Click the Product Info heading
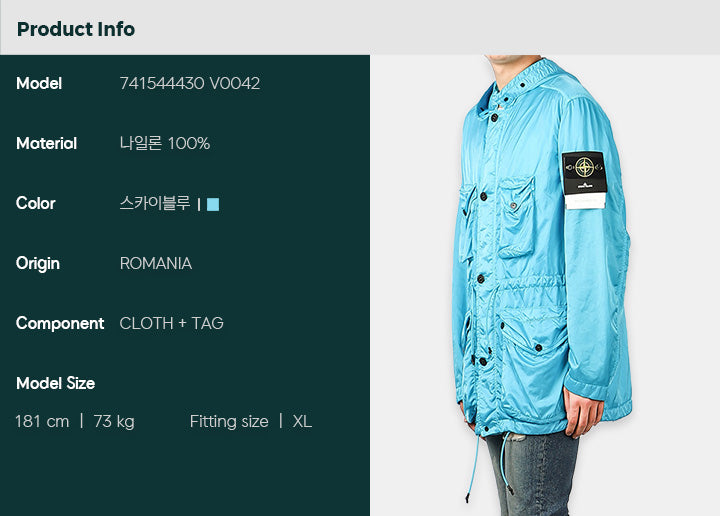Screen dimensions: 720x516 (x=76, y=29)
